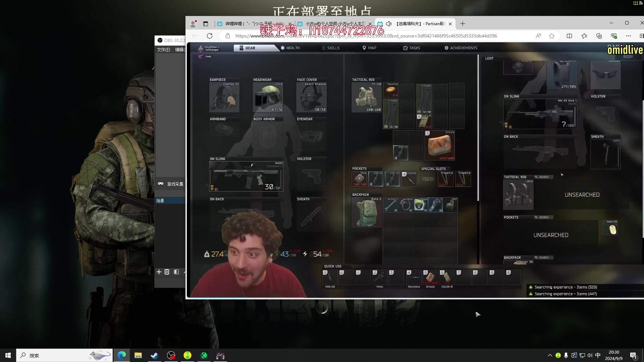Open Steam from the taskbar
Screen dimensions: 644x362
click(154, 355)
